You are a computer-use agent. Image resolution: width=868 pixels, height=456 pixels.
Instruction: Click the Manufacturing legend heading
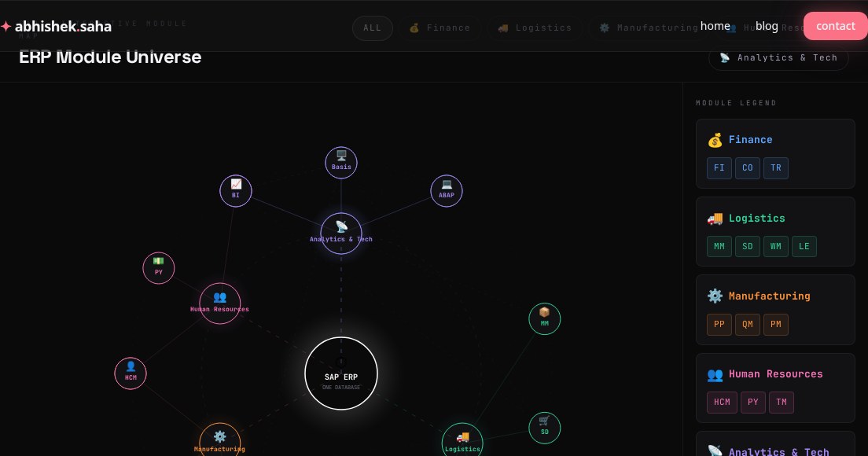coord(770,296)
